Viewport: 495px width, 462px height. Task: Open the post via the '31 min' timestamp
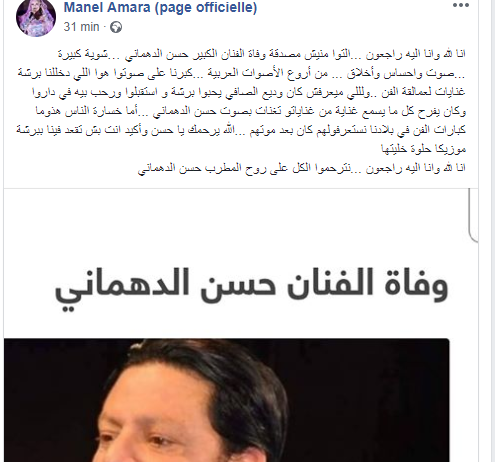click(81, 27)
